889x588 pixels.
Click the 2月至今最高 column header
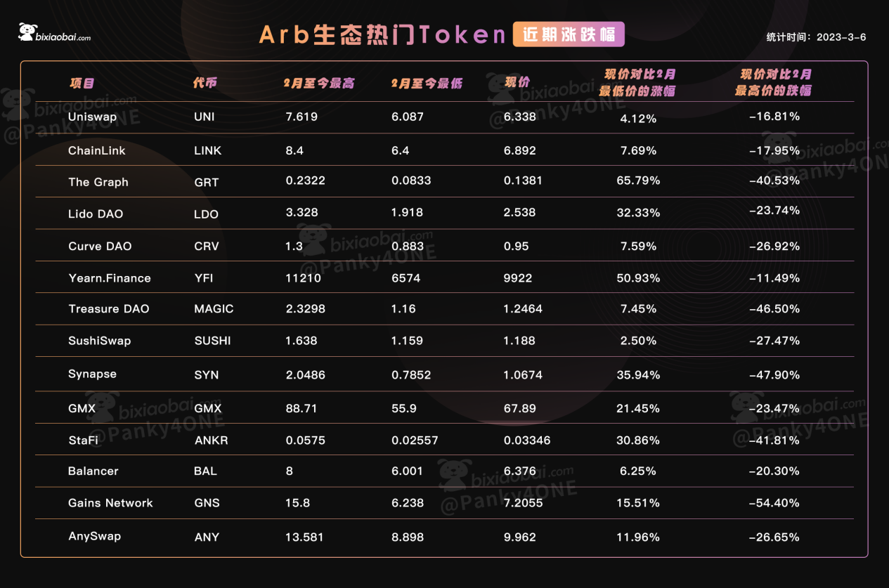point(319,83)
